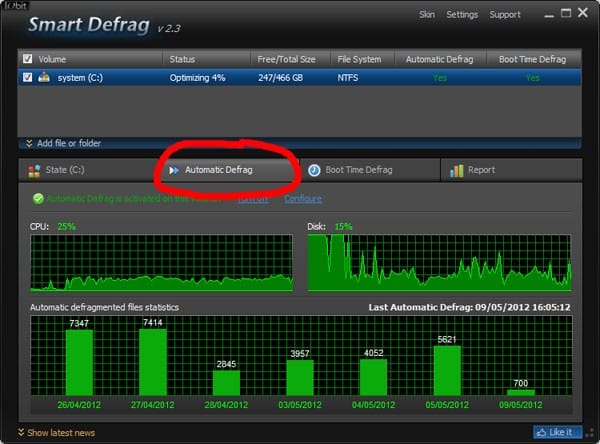Click the Optimizing 4% status cell

point(197,78)
